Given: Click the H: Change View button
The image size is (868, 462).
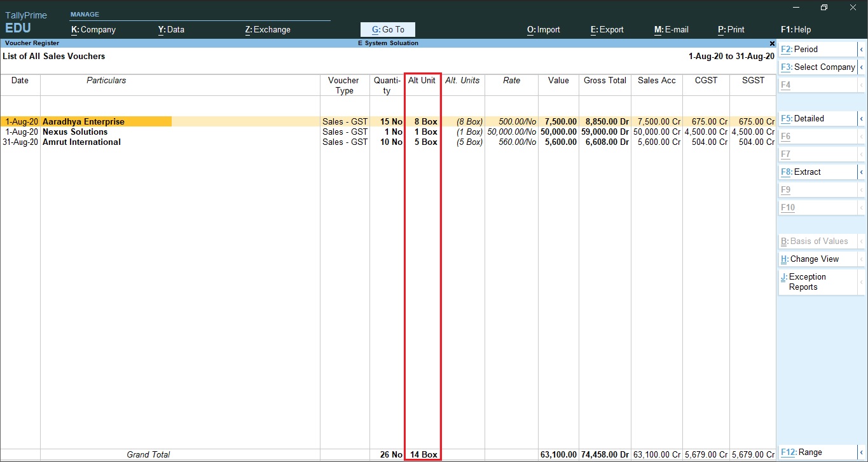Looking at the screenshot, I should 818,259.
